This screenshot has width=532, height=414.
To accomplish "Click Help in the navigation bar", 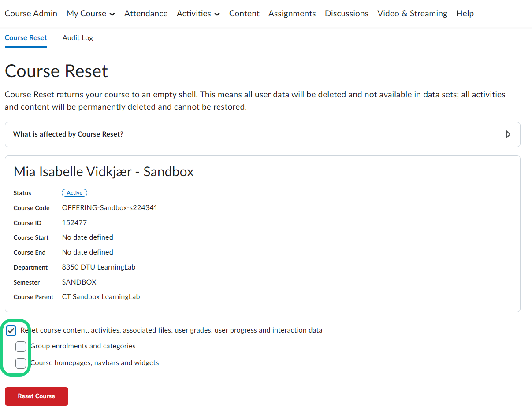I will point(465,14).
